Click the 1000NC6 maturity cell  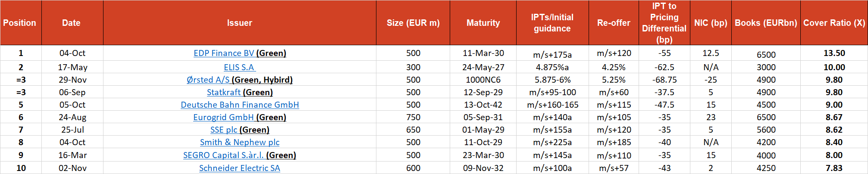pyautogui.click(x=483, y=80)
